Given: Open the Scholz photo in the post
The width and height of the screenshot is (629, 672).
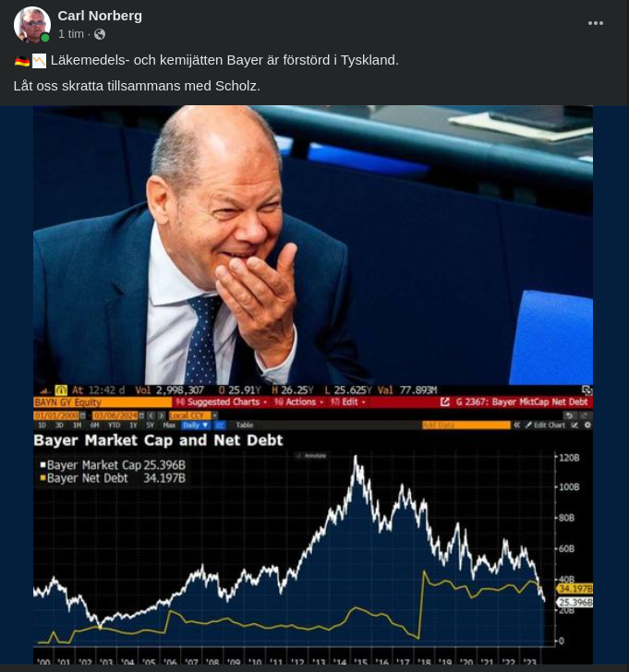Looking at the screenshot, I should point(312,245).
